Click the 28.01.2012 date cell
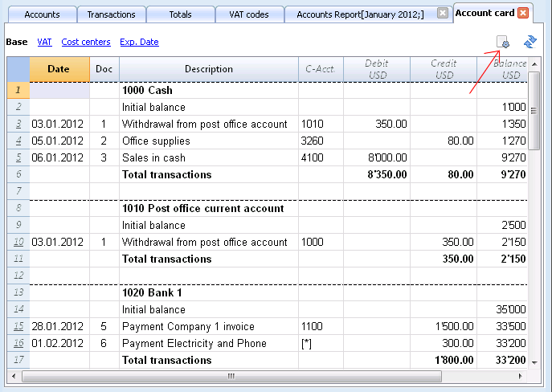This screenshot has width=552, height=392. [59, 327]
